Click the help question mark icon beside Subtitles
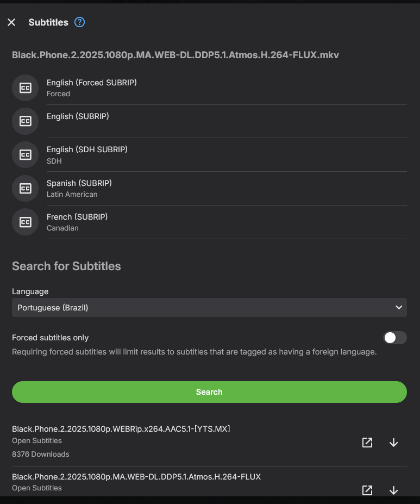The width and height of the screenshot is (420, 504). click(x=80, y=22)
